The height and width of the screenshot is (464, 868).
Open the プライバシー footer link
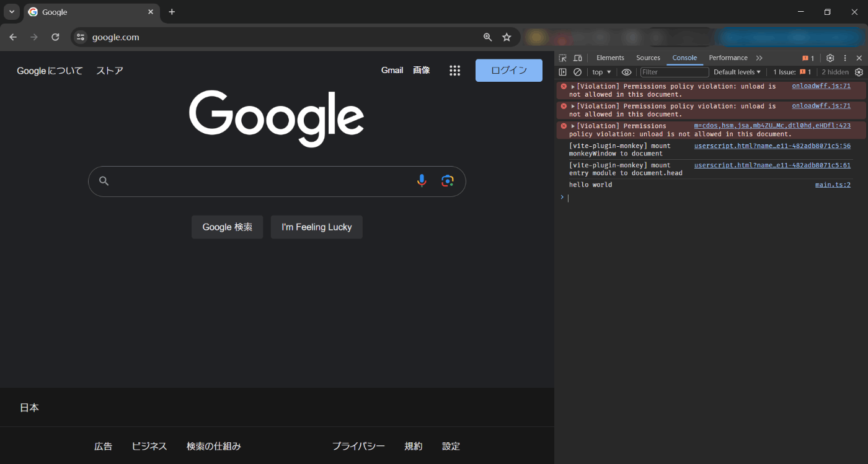click(358, 446)
